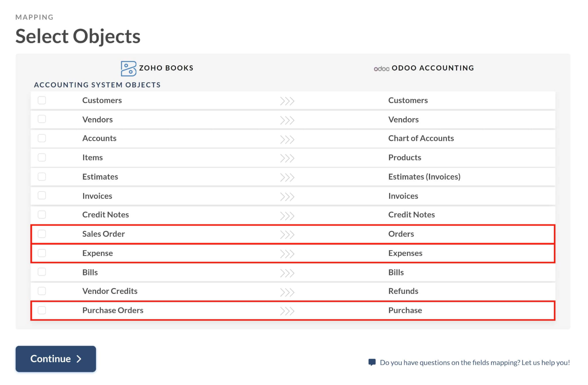This screenshot has width=588, height=385.
Task: Enable the Sales Order checkbox
Action: (x=42, y=234)
